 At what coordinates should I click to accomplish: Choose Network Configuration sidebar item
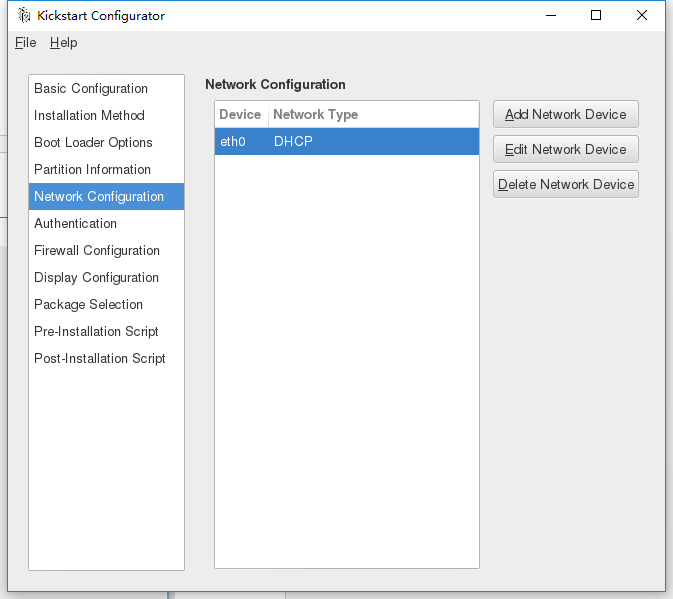tap(99, 197)
